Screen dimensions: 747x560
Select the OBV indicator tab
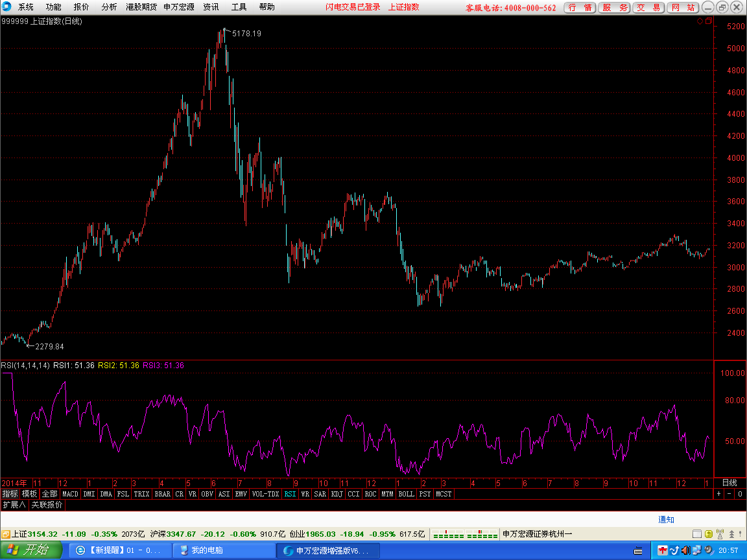click(x=207, y=494)
